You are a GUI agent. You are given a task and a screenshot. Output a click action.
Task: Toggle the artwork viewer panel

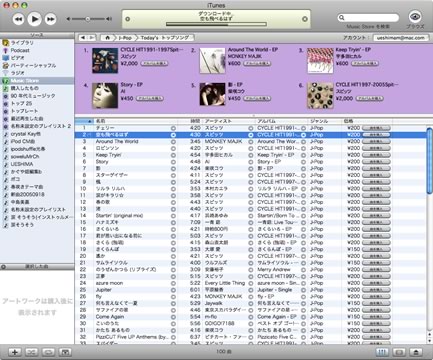[x=65, y=352]
